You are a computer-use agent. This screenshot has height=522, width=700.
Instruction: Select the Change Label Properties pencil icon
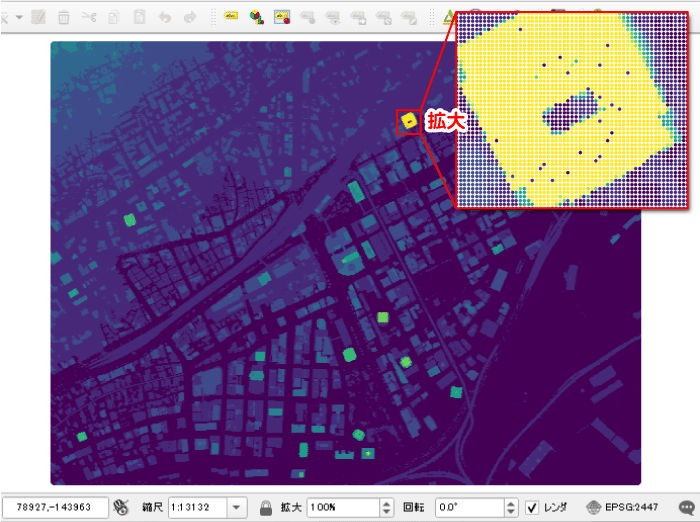[409, 17]
